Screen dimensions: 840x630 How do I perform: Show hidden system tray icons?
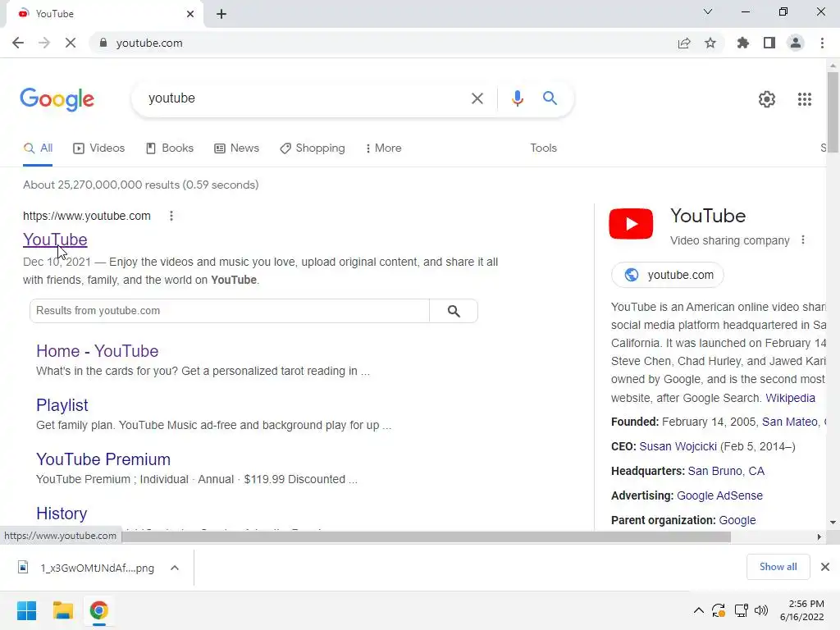pyautogui.click(x=699, y=610)
